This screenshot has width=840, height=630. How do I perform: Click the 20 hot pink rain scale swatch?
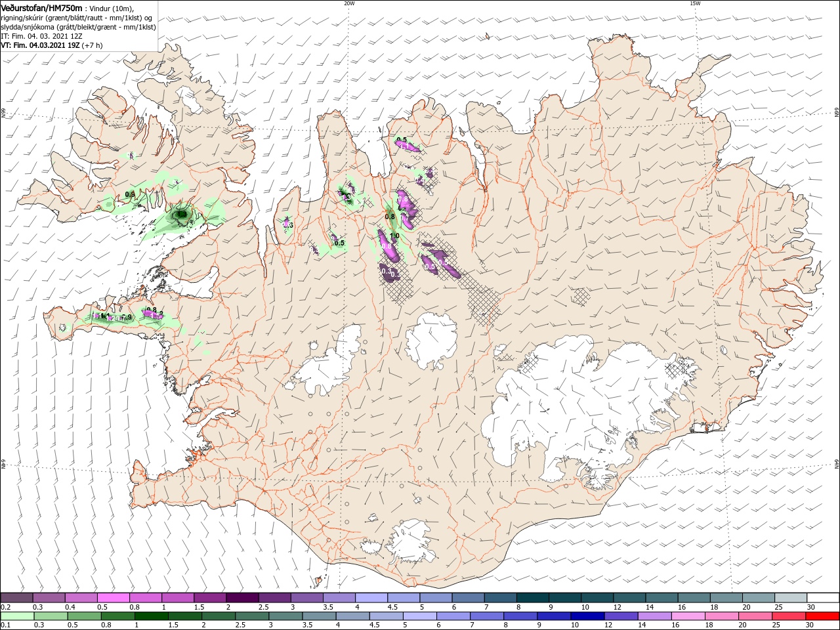(x=755, y=616)
